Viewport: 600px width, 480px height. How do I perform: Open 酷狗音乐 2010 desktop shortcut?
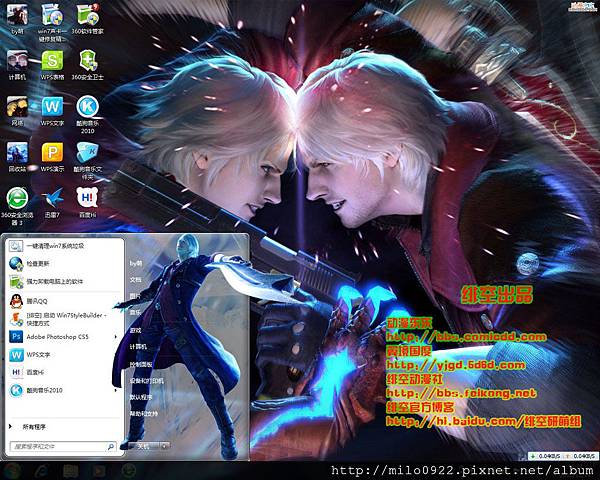(88, 115)
